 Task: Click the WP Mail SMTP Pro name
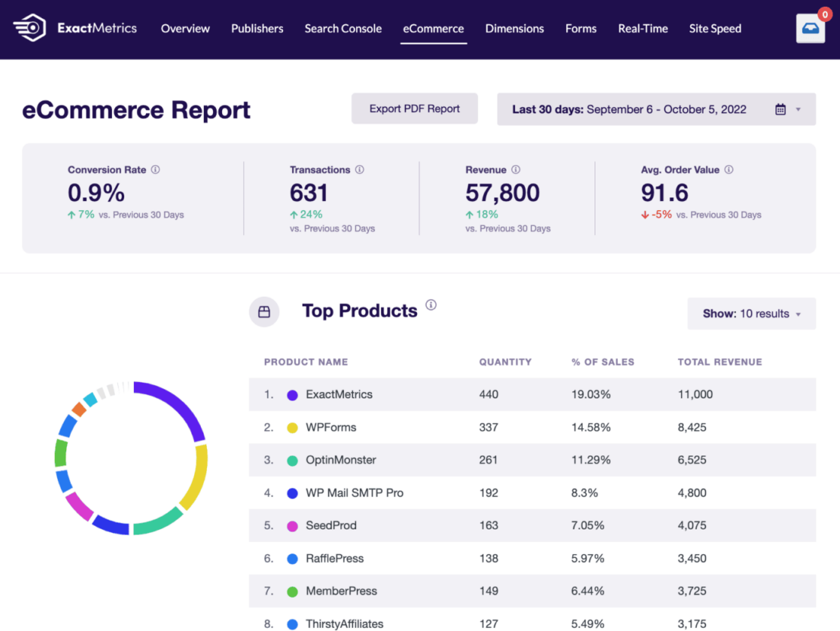point(355,492)
